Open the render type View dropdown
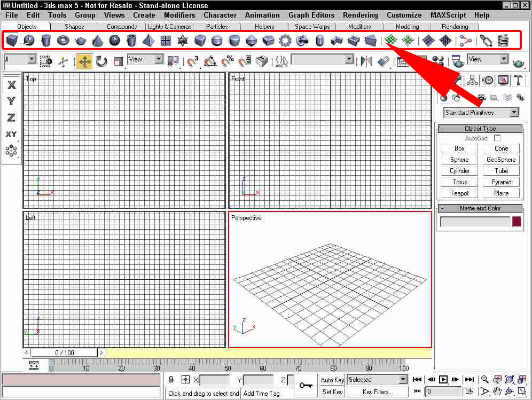532x400 pixels. [488, 59]
